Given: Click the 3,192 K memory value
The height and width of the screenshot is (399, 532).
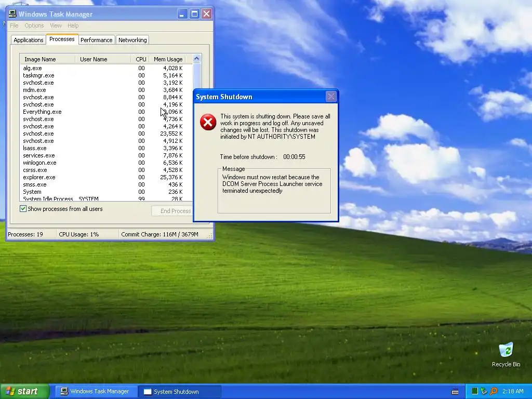Looking at the screenshot, I should tap(172, 83).
